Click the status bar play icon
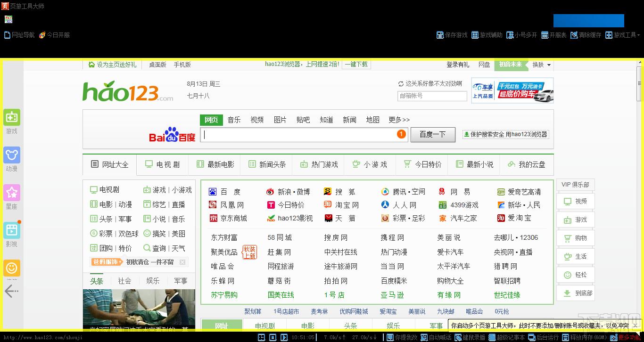Image resolution: width=644 pixels, height=342 pixels. click(x=284, y=337)
